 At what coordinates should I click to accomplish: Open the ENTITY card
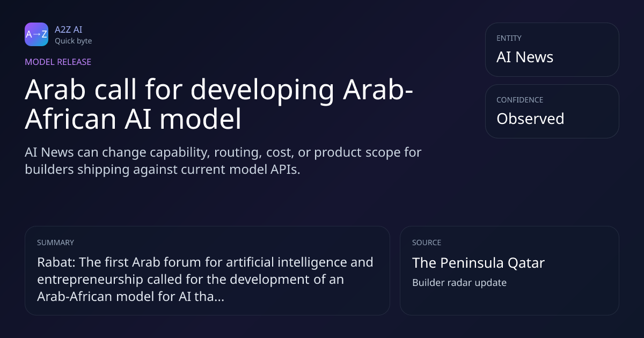tap(552, 49)
